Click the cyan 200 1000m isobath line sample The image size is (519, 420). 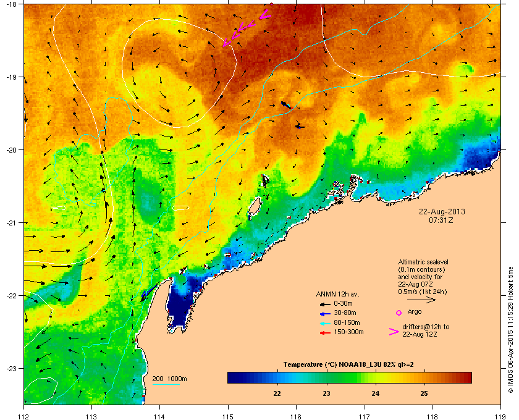[166, 384]
